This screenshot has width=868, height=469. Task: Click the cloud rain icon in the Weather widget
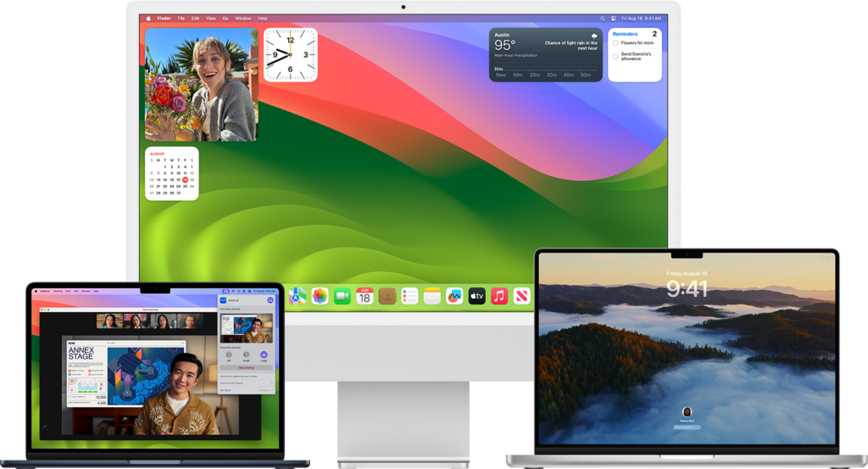click(594, 36)
